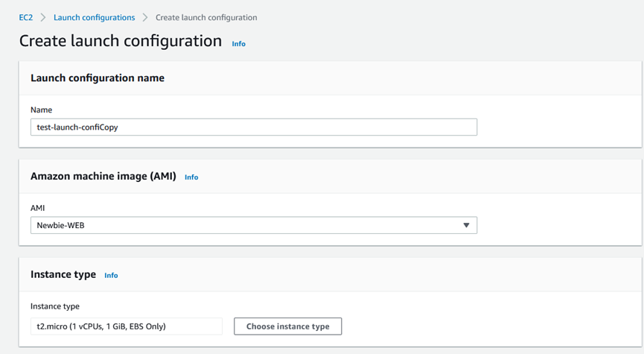Click the AMI dropdown arrow icon
644x354 pixels.
466,225
